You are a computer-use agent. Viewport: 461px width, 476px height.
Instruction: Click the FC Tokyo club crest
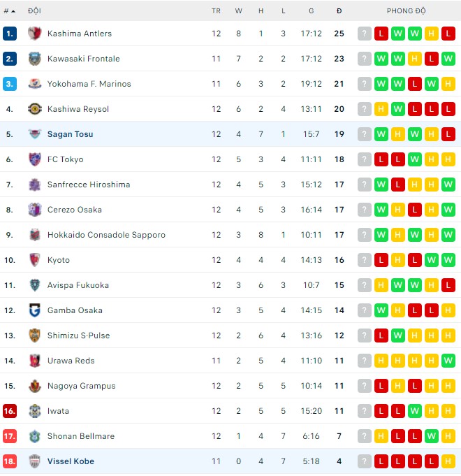[35, 159]
